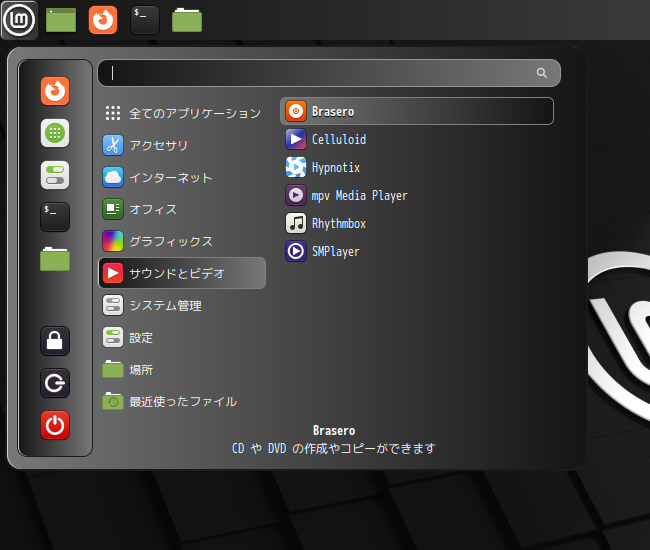Launch Firefox from the top panel
This screenshot has height=550, width=650.
point(103,20)
